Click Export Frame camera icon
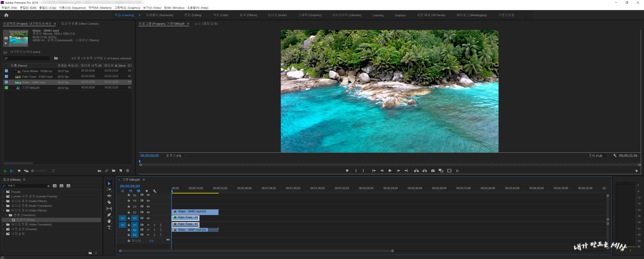 [433, 171]
